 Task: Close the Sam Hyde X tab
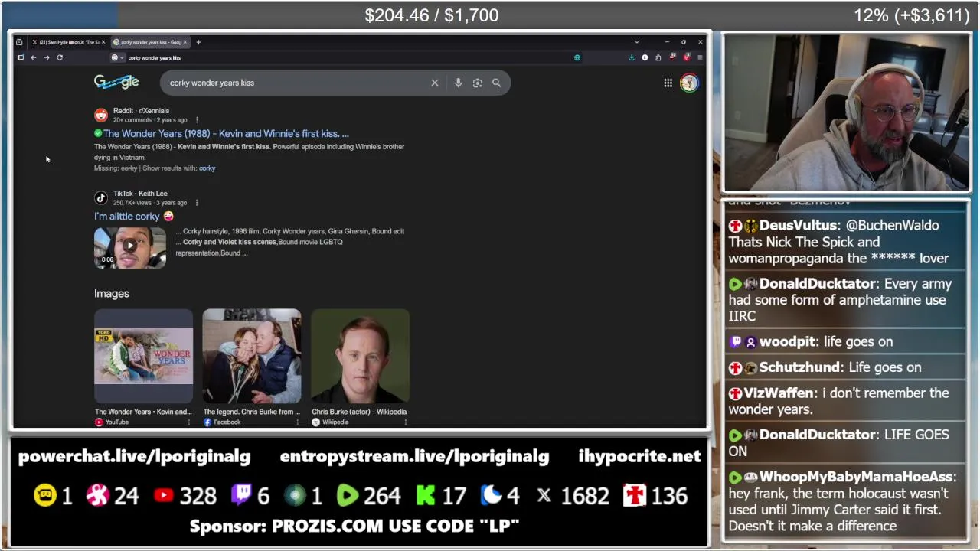[102, 42]
